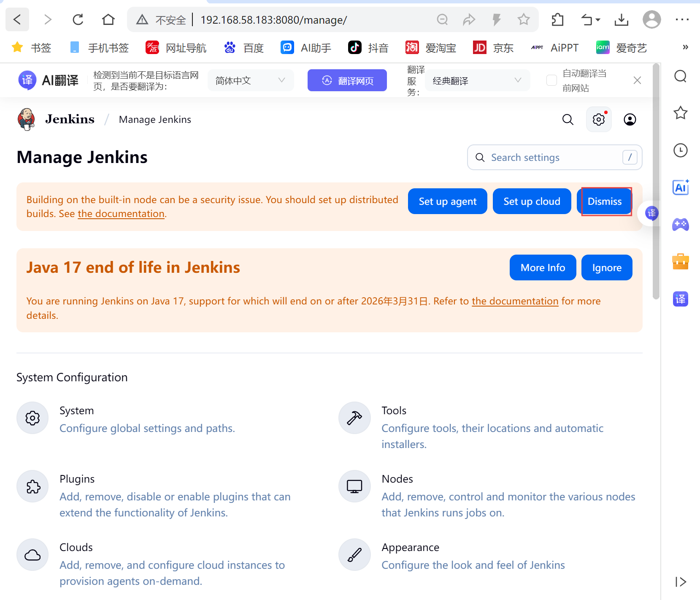Click the floating 译 translate bubble
The width and height of the screenshot is (700, 600).
point(651,213)
